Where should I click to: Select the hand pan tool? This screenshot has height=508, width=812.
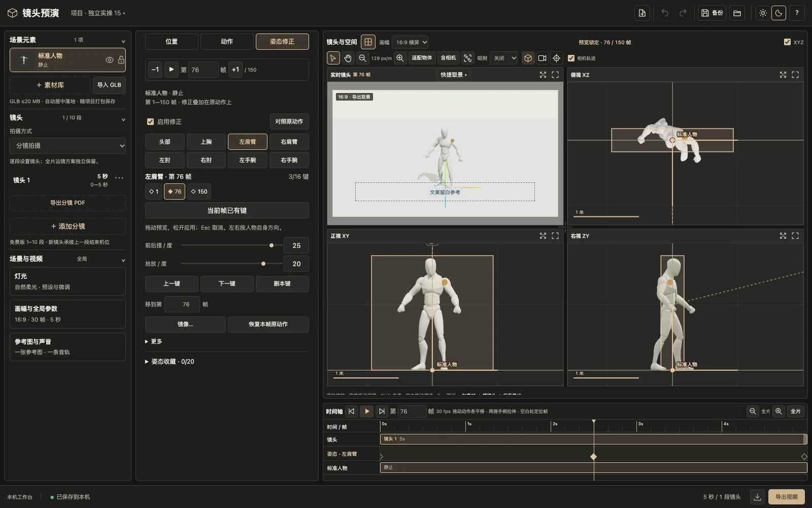click(348, 58)
